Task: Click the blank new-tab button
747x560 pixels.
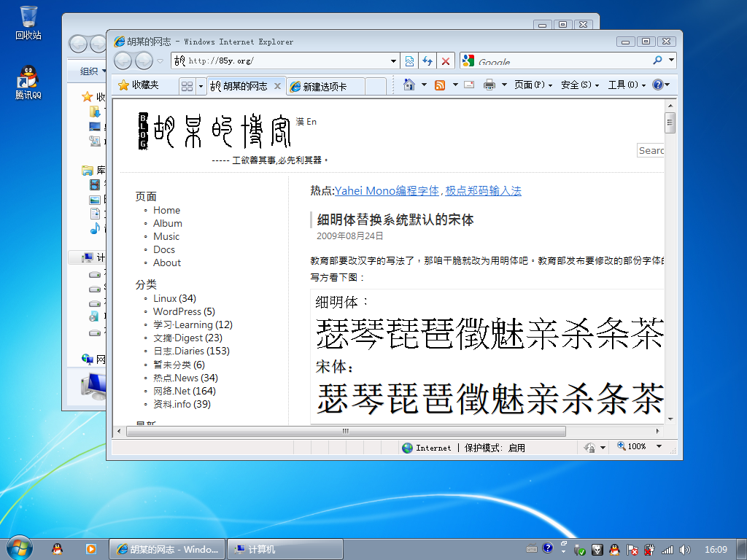Action: 376,87
